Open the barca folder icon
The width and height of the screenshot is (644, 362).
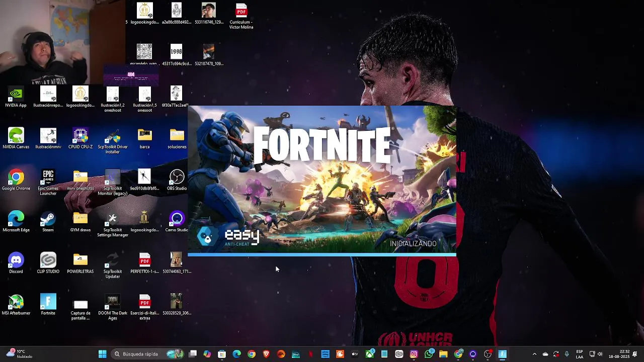coord(144,139)
